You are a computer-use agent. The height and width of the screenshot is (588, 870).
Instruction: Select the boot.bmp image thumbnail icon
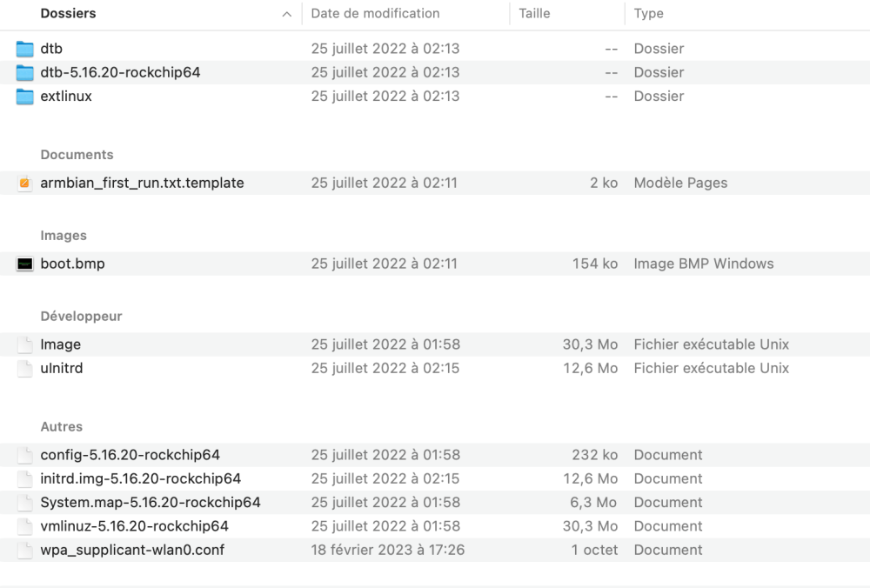coord(24,264)
